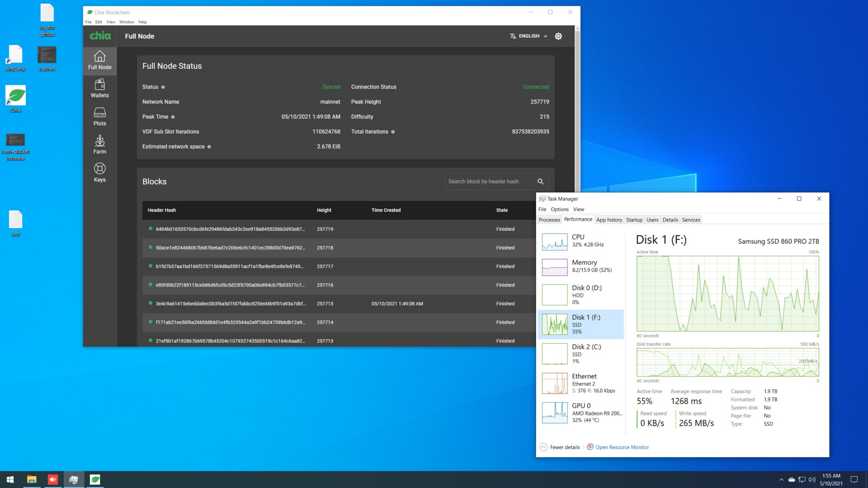Toggle dark mode with the sun icon
This screenshot has height=488, width=868.
click(x=558, y=36)
